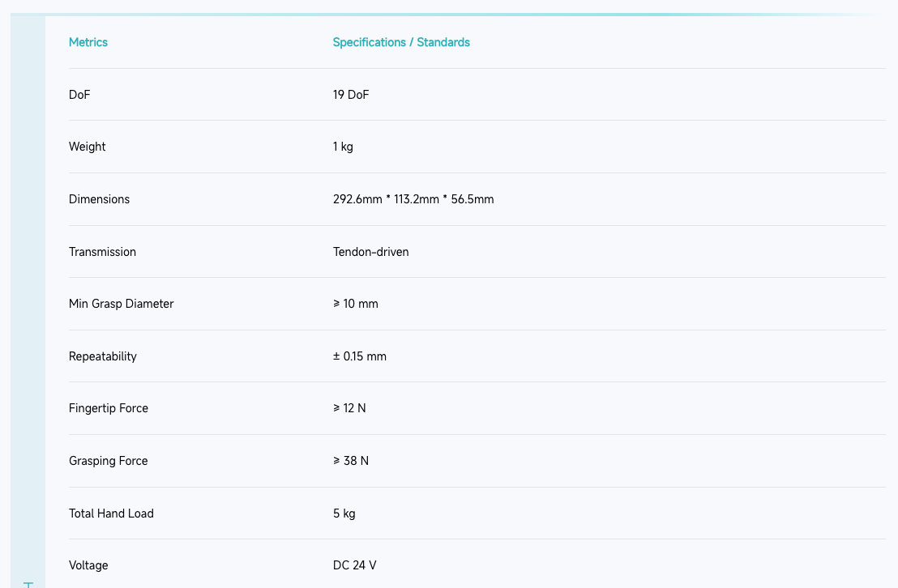The image size is (898, 588).
Task: Select the DoF row label
Action: (x=79, y=95)
